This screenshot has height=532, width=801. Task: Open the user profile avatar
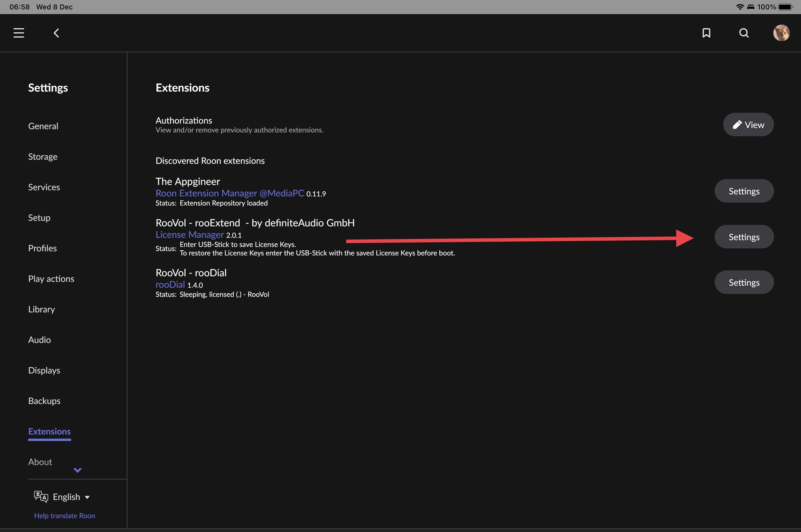781,33
